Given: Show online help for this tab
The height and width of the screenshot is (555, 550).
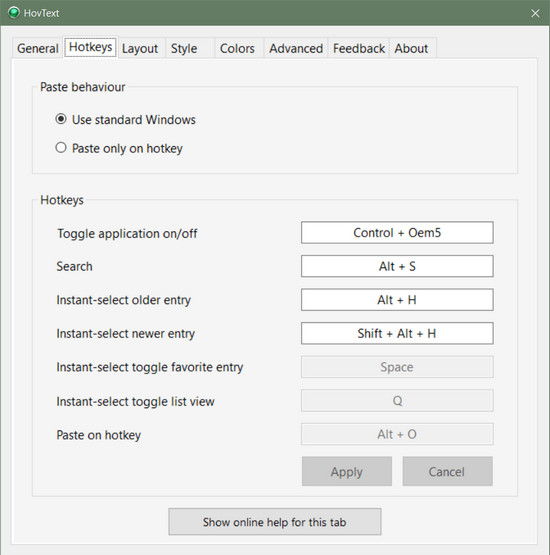Looking at the screenshot, I should pos(275,522).
